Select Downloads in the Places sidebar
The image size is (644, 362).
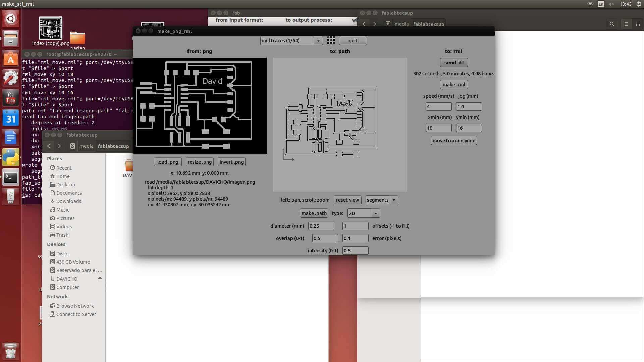[68, 201]
